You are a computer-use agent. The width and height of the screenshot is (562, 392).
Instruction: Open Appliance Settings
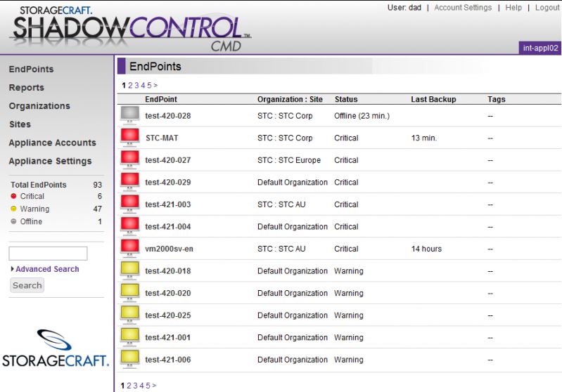pyautogui.click(x=50, y=161)
